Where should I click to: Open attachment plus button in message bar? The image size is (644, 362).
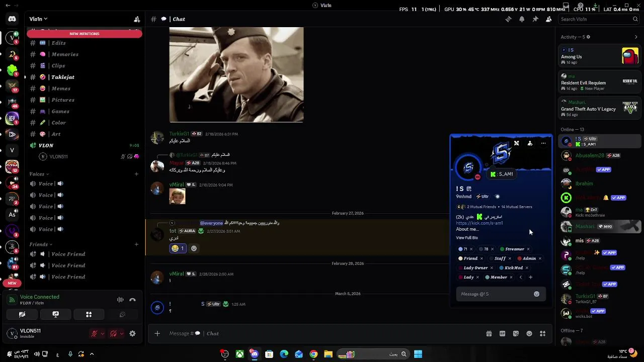tap(157, 333)
